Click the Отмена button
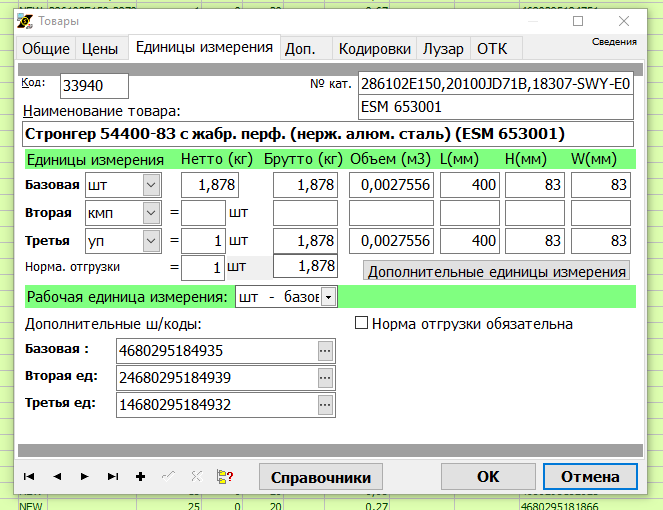Screen dimensions: 663x510 590,477
